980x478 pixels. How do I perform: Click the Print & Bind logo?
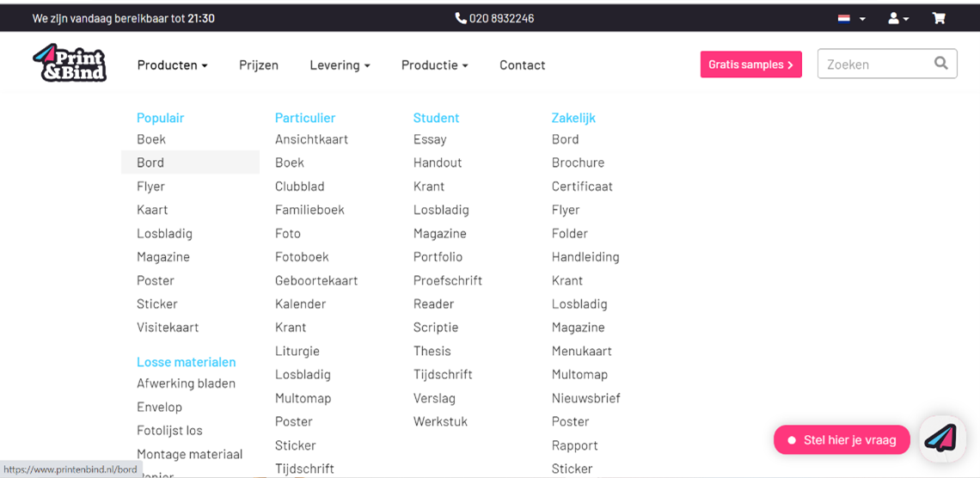pyautogui.click(x=70, y=64)
